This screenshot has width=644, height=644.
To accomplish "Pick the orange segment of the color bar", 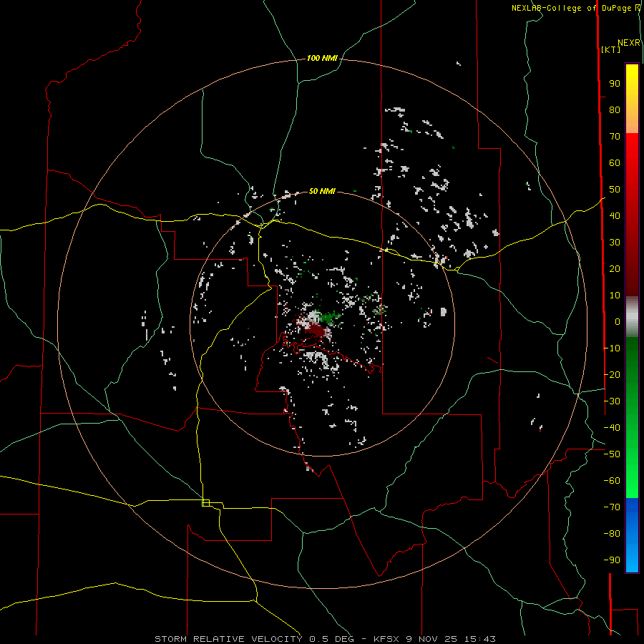I will [x=632, y=121].
